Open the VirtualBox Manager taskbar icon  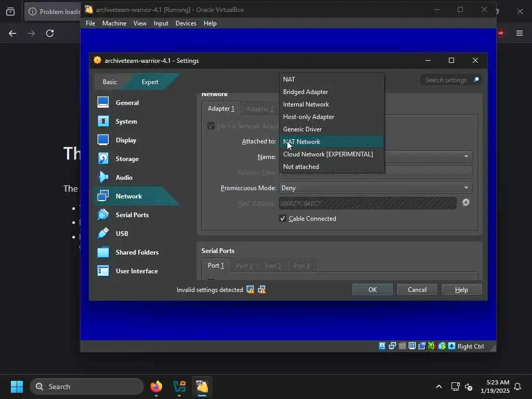tap(179, 387)
